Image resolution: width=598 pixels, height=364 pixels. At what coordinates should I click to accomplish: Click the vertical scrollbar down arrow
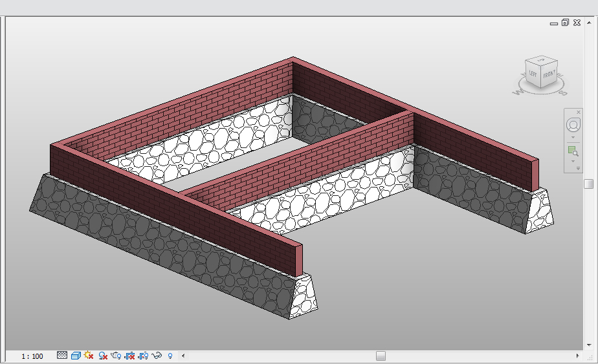589,345
